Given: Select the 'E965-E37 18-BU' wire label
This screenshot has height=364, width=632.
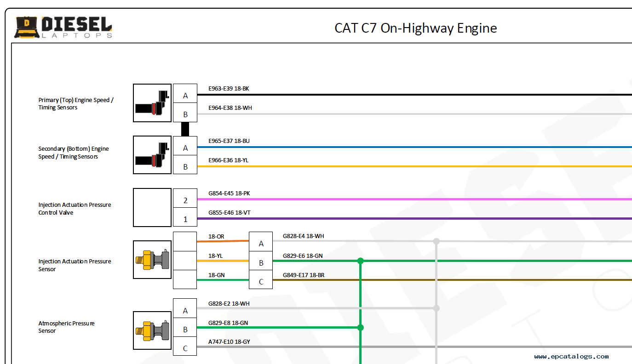Looking at the screenshot, I should coord(229,141).
